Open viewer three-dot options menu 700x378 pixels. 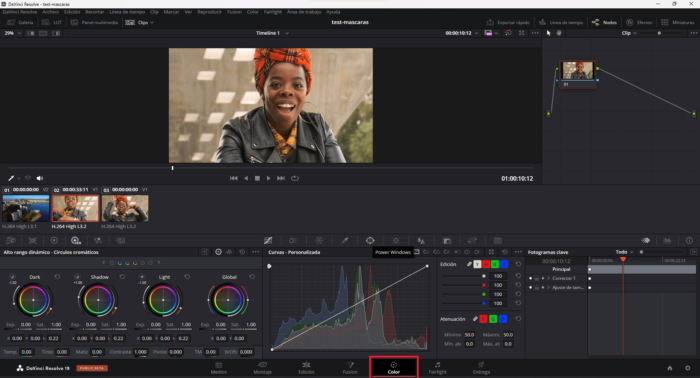(x=535, y=33)
